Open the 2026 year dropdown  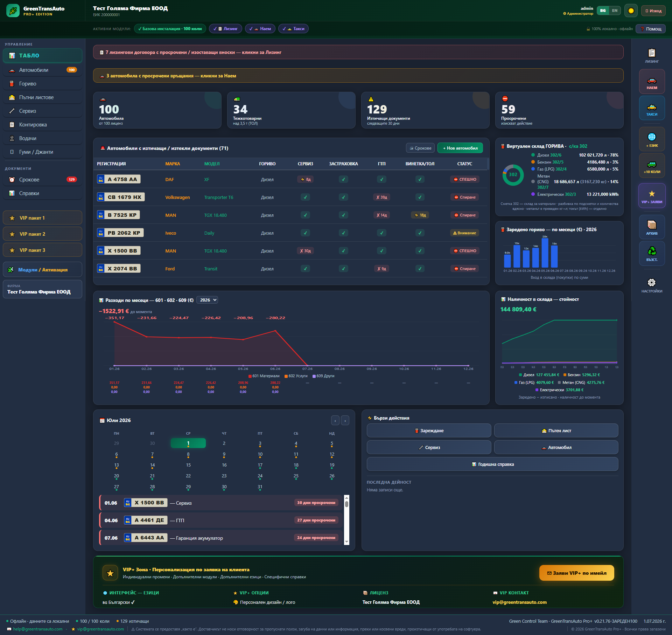pos(208,300)
